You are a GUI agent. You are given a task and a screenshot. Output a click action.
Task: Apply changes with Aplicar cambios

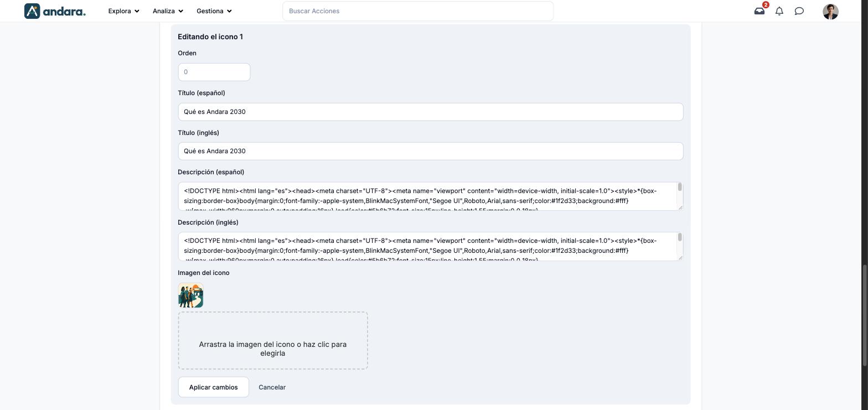click(x=214, y=387)
